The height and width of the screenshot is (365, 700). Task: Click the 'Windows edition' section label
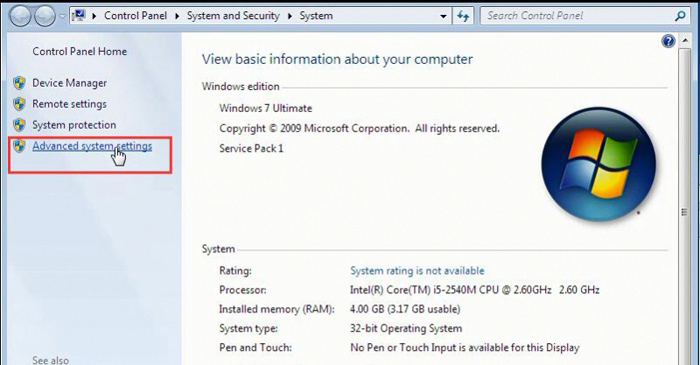241,87
